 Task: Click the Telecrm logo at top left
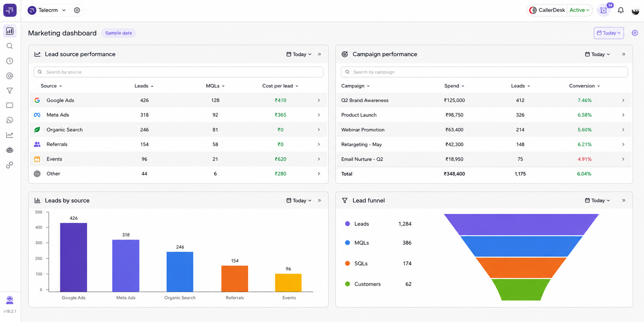click(x=10, y=10)
